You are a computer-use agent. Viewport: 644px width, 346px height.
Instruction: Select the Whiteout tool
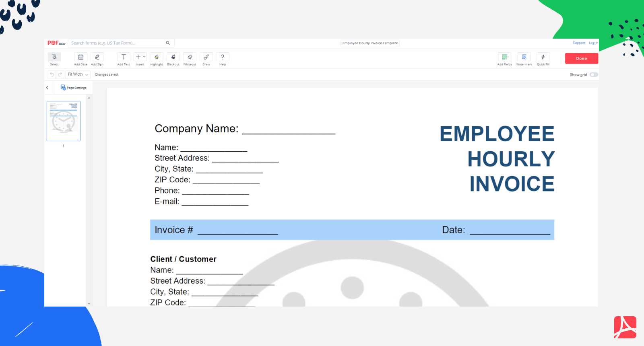click(190, 59)
